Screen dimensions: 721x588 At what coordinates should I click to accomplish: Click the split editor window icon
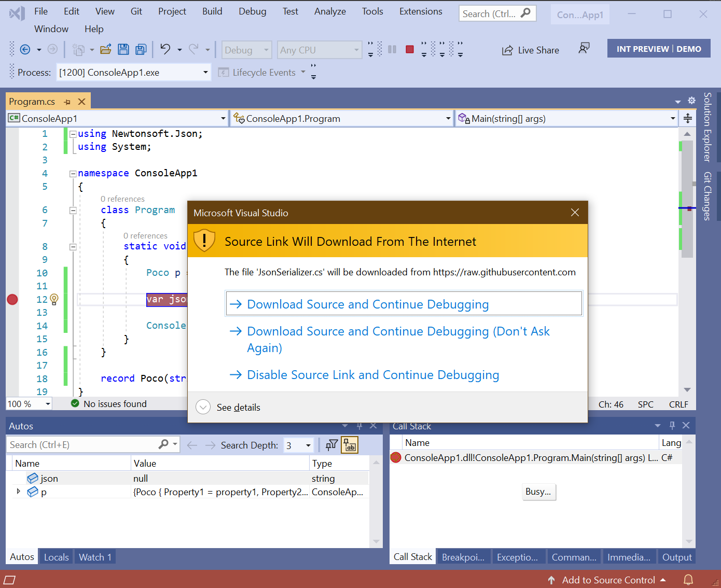pos(688,118)
